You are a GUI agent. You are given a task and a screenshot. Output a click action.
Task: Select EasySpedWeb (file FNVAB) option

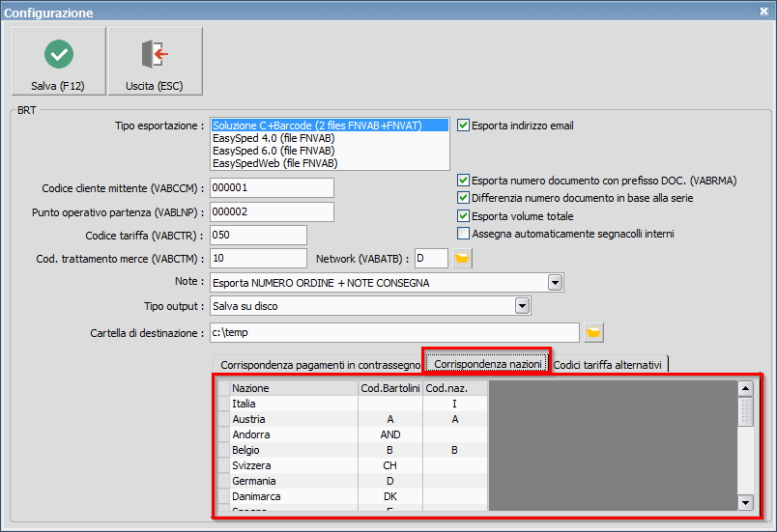coord(330,163)
